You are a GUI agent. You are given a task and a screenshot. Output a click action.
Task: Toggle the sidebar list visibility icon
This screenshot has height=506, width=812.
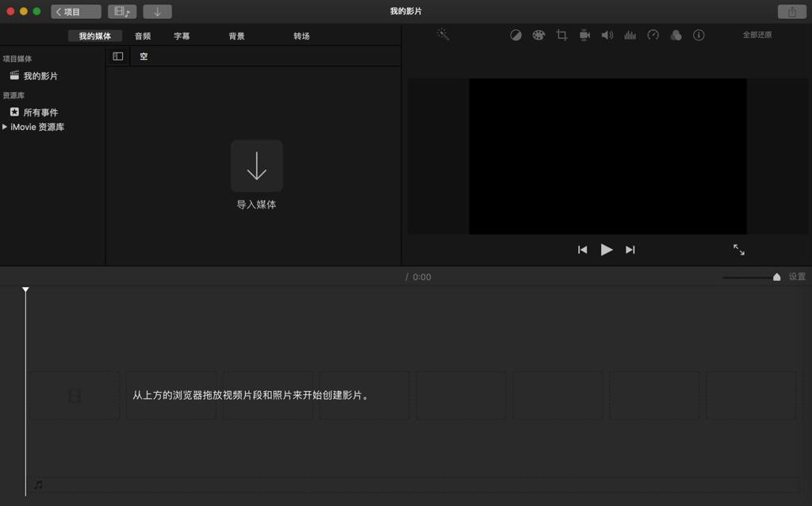point(117,56)
